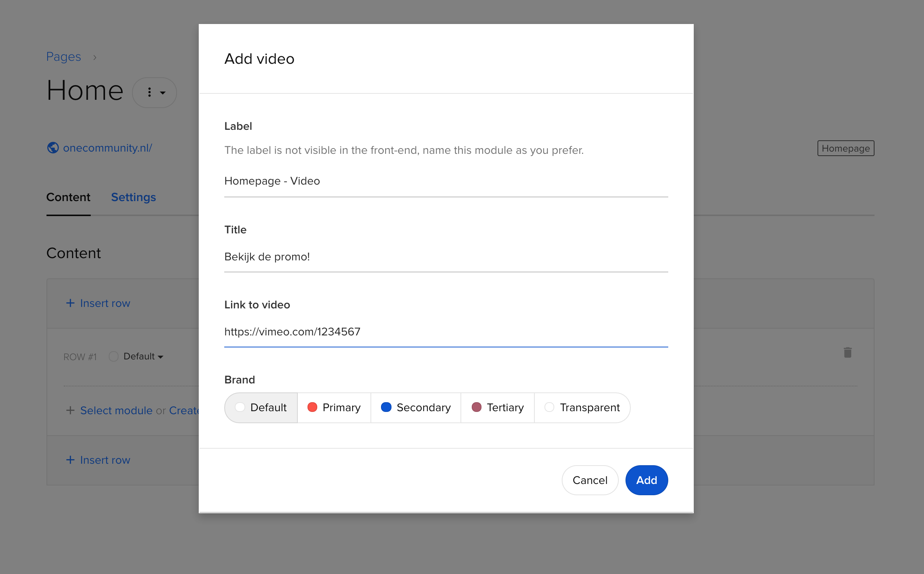The width and height of the screenshot is (924, 574).
Task: Delete row with the trash icon
Action: tap(847, 352)
